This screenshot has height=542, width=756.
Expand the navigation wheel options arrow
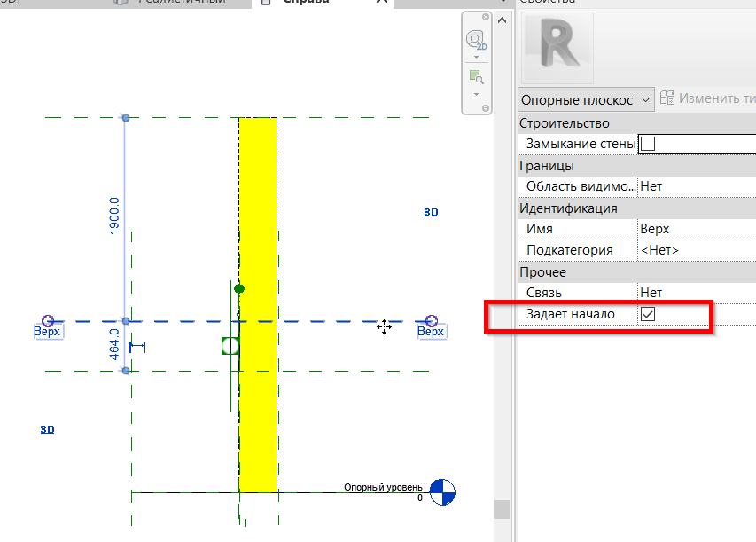point(476,57)
